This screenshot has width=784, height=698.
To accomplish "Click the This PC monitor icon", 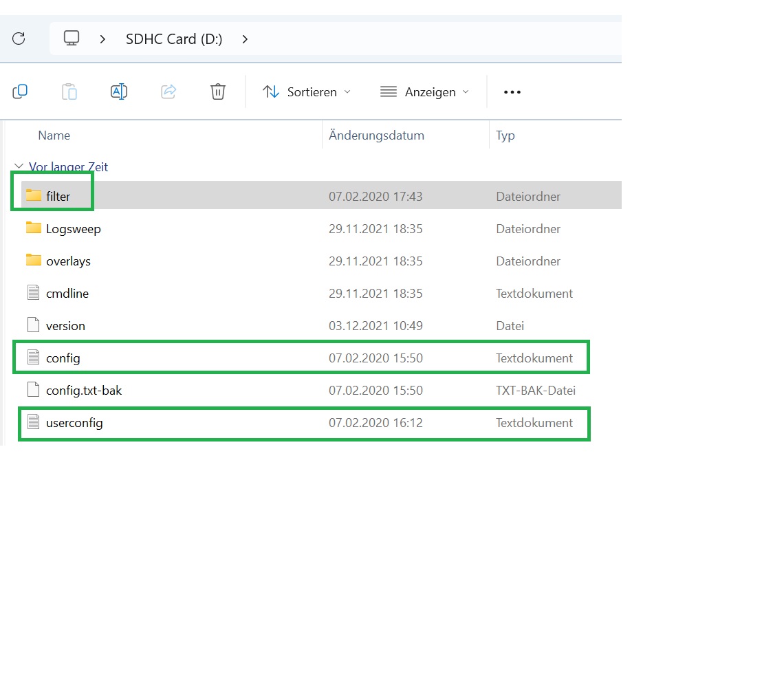I will (72, 39).
